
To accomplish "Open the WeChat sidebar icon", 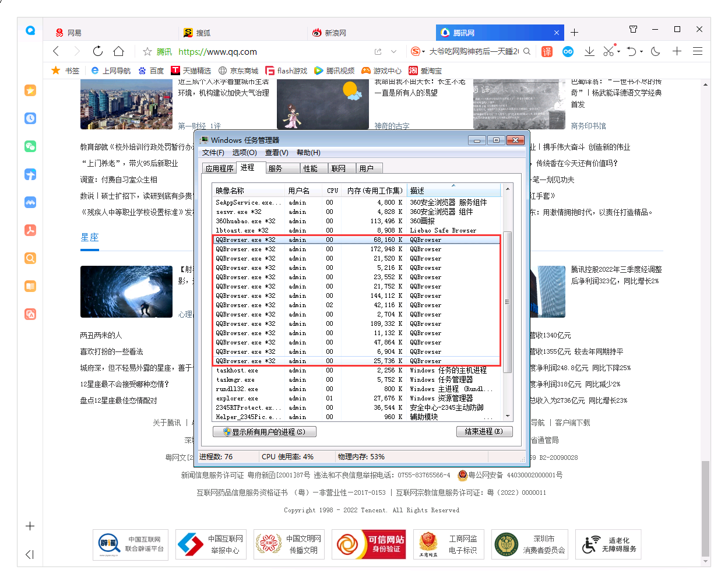I will click(x=30, y=146).
